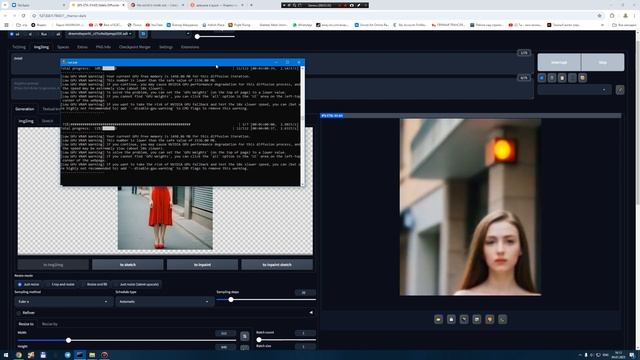
Task: Click the to sketch button
Action: click(128, 265)
